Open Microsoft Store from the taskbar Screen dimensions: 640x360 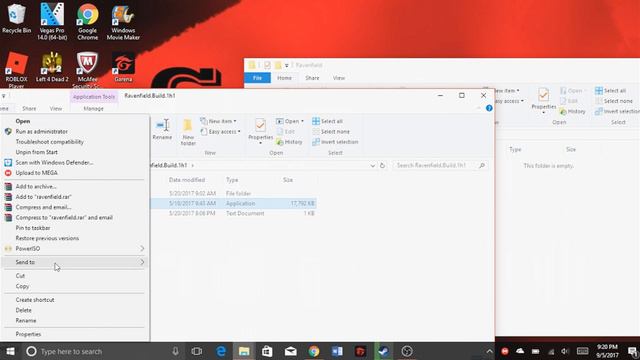(x=267, y=351)
